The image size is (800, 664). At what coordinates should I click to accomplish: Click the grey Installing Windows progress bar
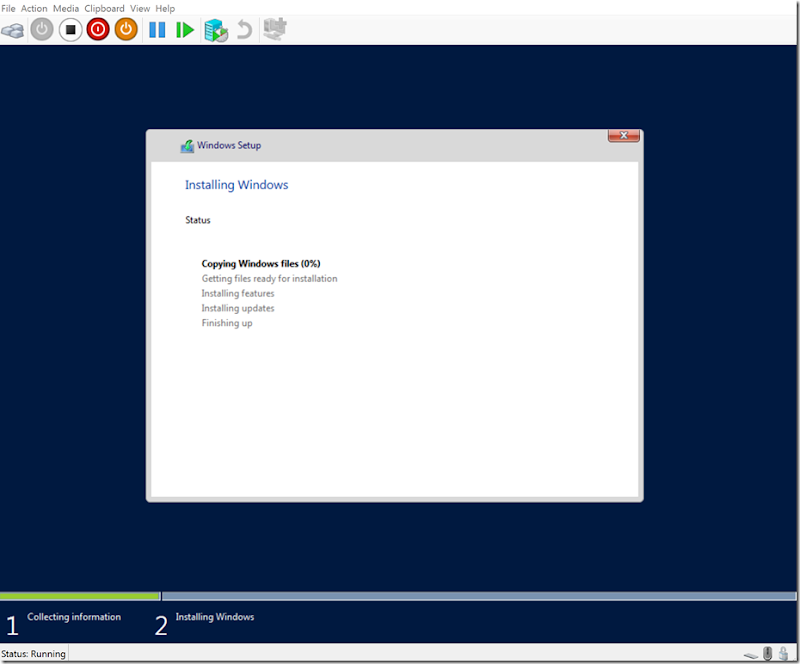479,596
